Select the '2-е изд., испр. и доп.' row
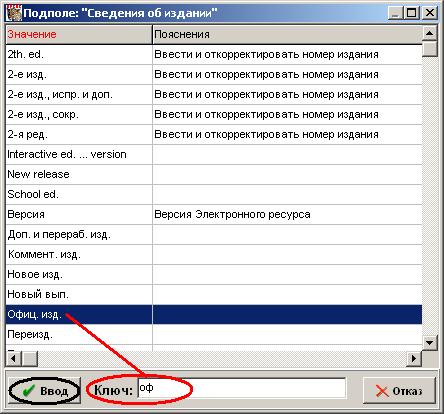The image size is (444, 414). point(214,95)
